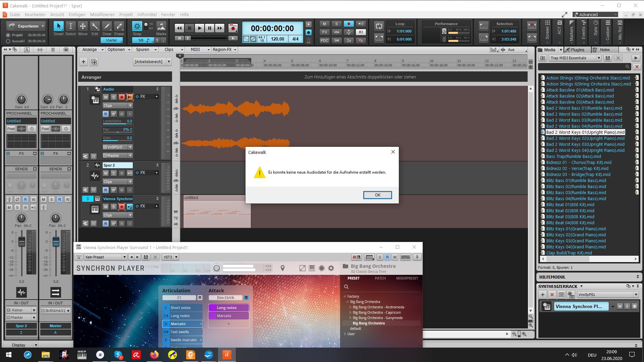Click OK in the Cakewalk dialog
Image resolution: width=644 pixels, height=362 pixels.
pyautogui.click(x=377, y=195)
